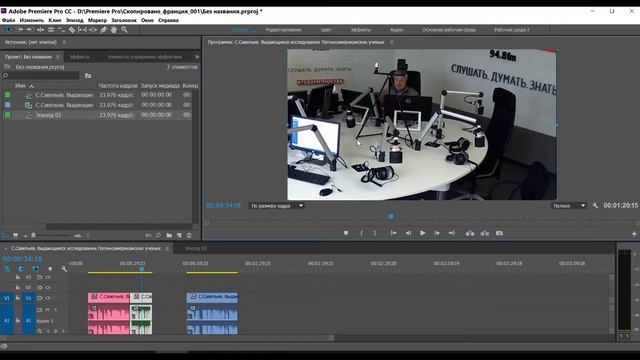Image resolution: width=640 pixels, height=360 pixels.
Task: Play the sequence in Program monitor
Action: tap(422, 233)
